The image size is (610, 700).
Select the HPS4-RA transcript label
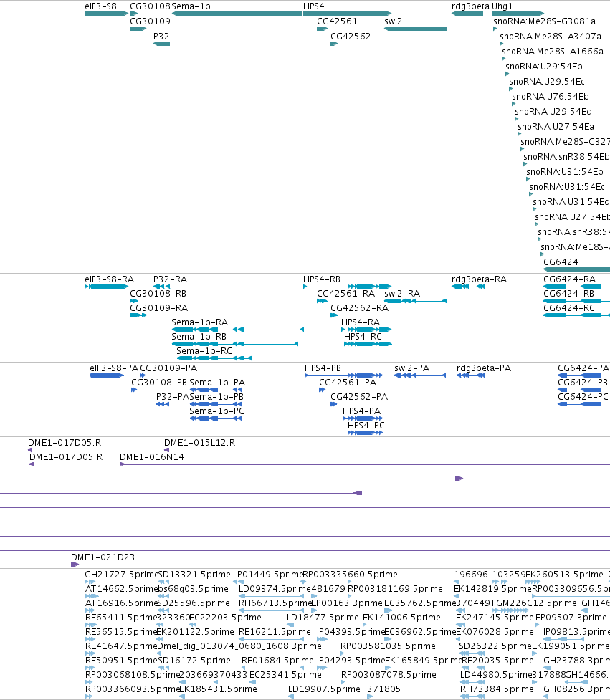pyautogui.click(x=361, y=322)
